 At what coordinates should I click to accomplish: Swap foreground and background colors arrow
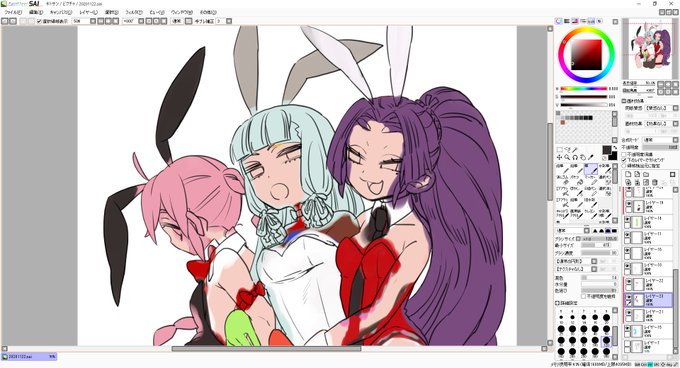615,147
